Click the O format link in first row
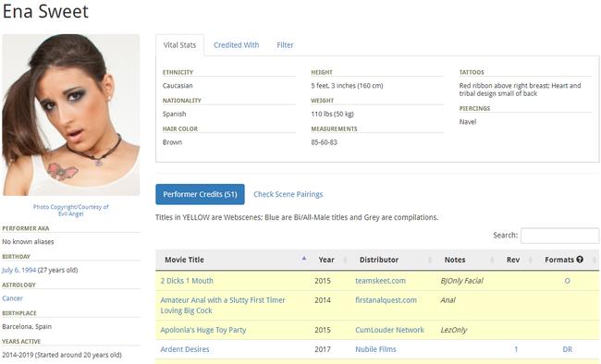This screenshot has width=601, height=364. coord(568,281)
